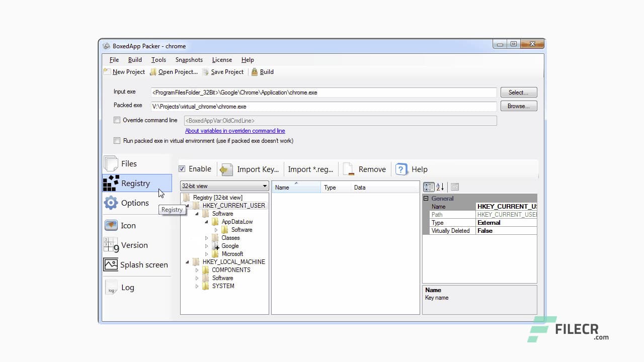Screen dimensions: 644x362
Task: Toggle Run packed exe in virtual environment
Action: 117,141
